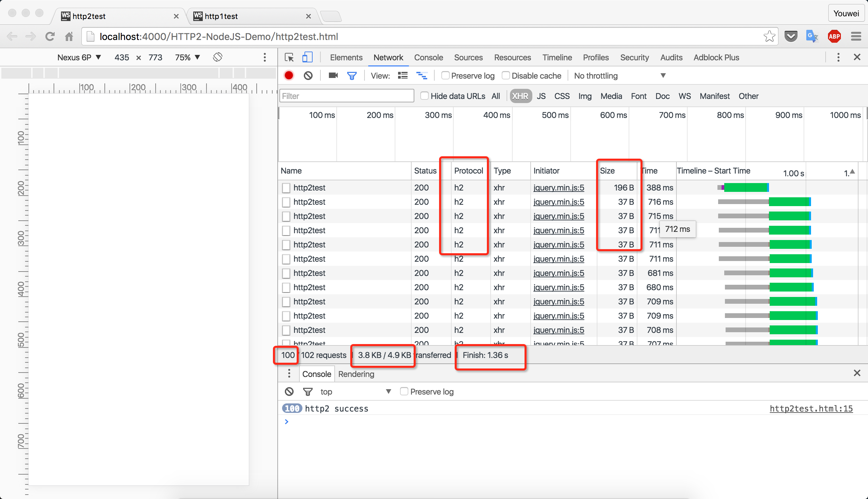Enable the Disable cache checkbox

[x=506, y=75]
